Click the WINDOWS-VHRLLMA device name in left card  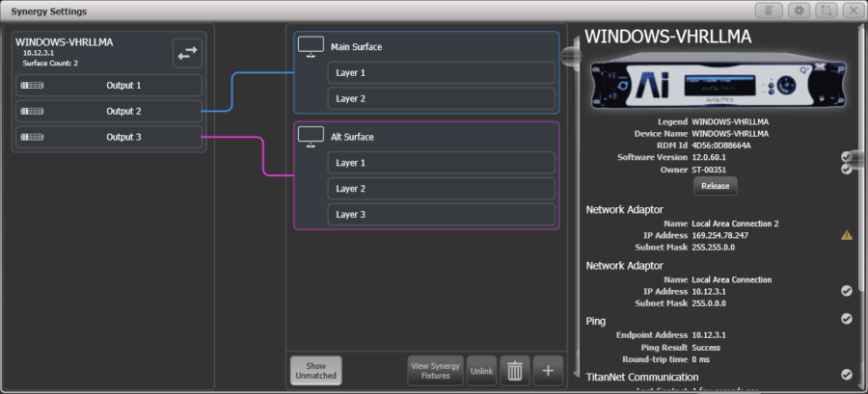(65, 42)
